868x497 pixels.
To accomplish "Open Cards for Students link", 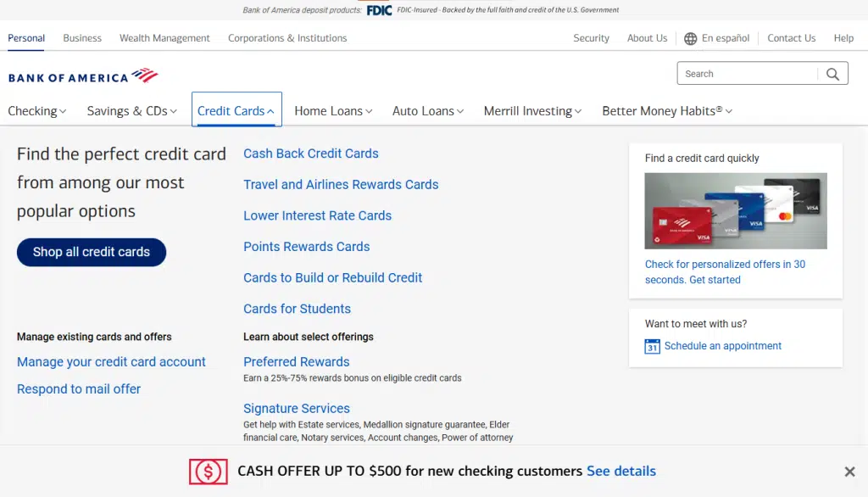I will (298, 309).
